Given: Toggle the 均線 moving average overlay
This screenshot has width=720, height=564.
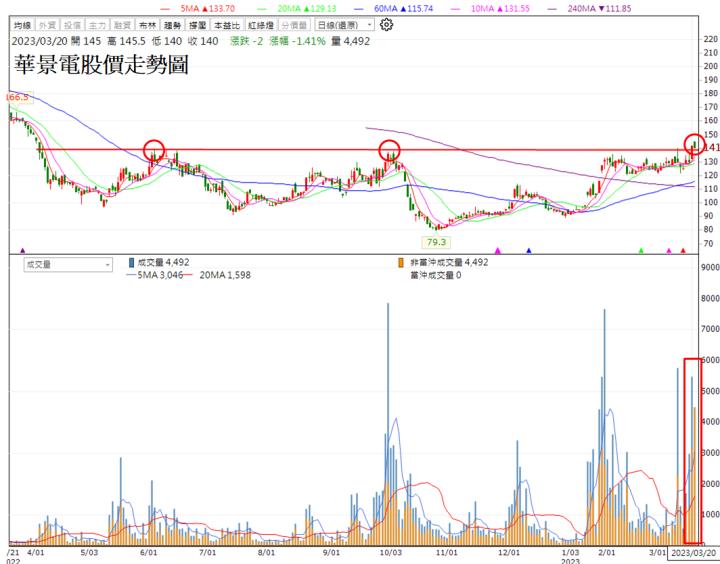Looking at the screenshot, I should (x=22, y=25).
